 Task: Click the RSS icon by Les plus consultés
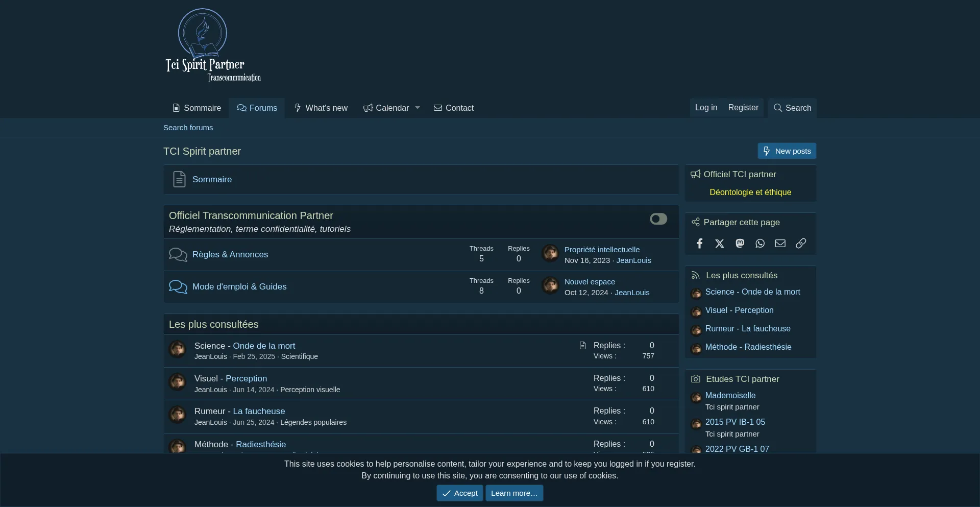[x=695, y=276]
